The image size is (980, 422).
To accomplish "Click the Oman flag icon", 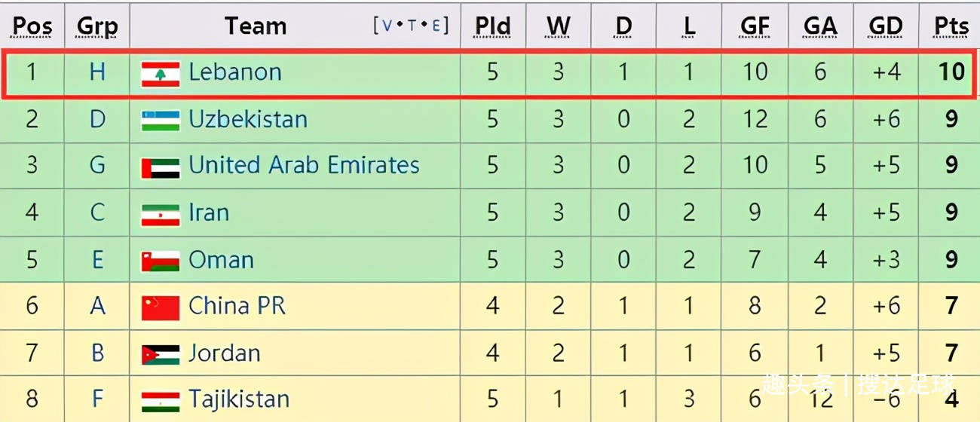I will click(161, 261).
